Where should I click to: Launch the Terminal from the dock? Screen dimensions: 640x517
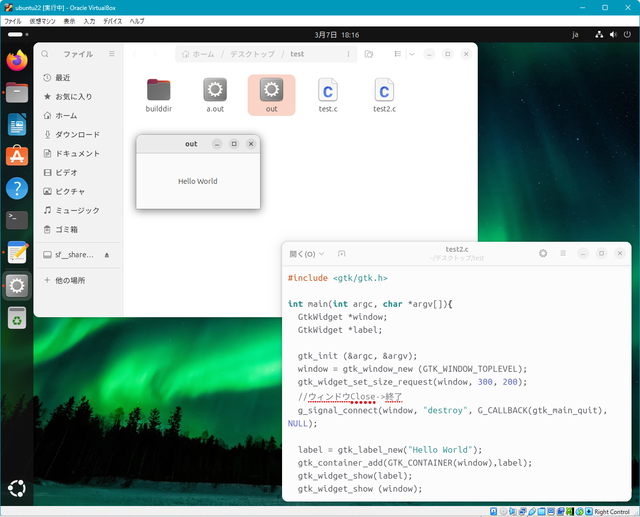pos(17,220)
